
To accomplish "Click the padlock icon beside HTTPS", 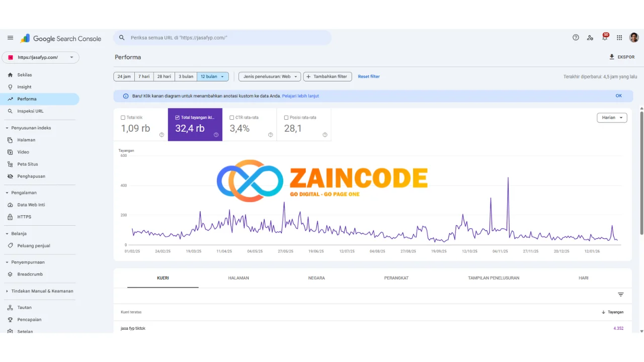I will pyautogui.click(x=10, y=217).
